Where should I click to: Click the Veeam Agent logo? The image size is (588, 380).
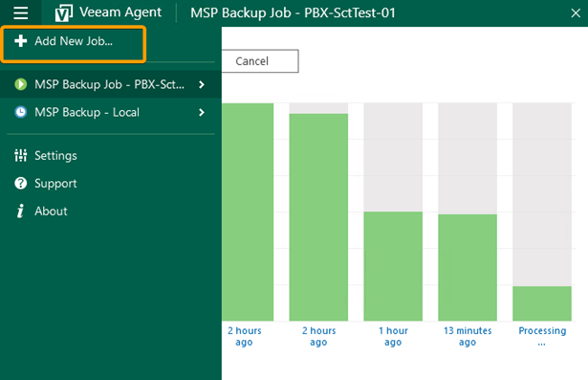64,13
